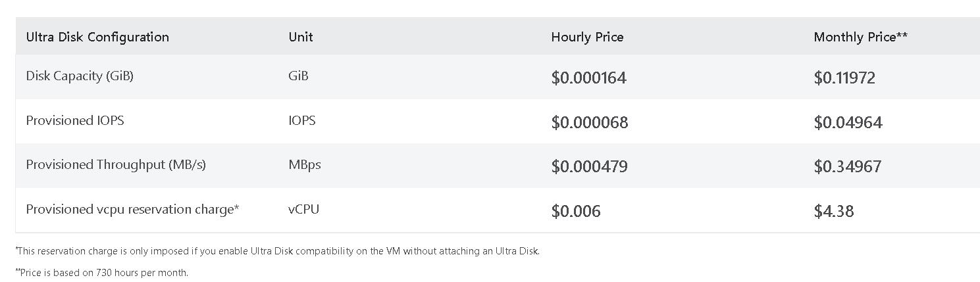Image resolution: width=980 pixels, height=282 pixels.
Task: Click the $4.38 monthly price
Action: [834, 212]
